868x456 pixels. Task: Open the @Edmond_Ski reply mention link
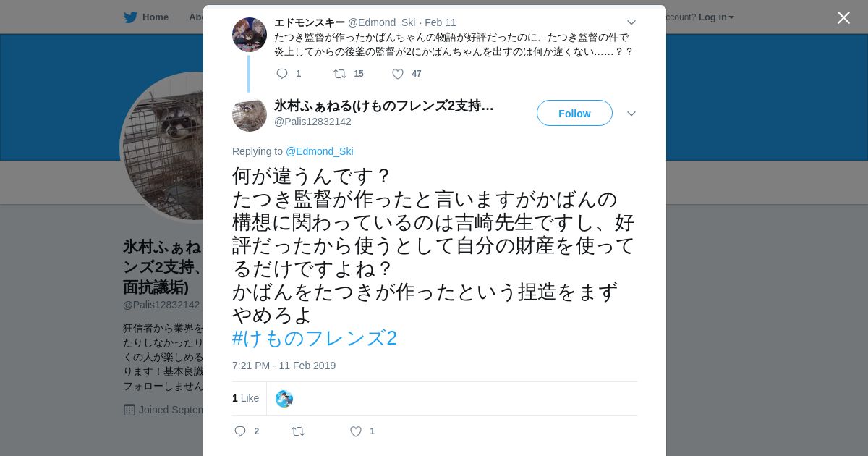click(320, 151)
